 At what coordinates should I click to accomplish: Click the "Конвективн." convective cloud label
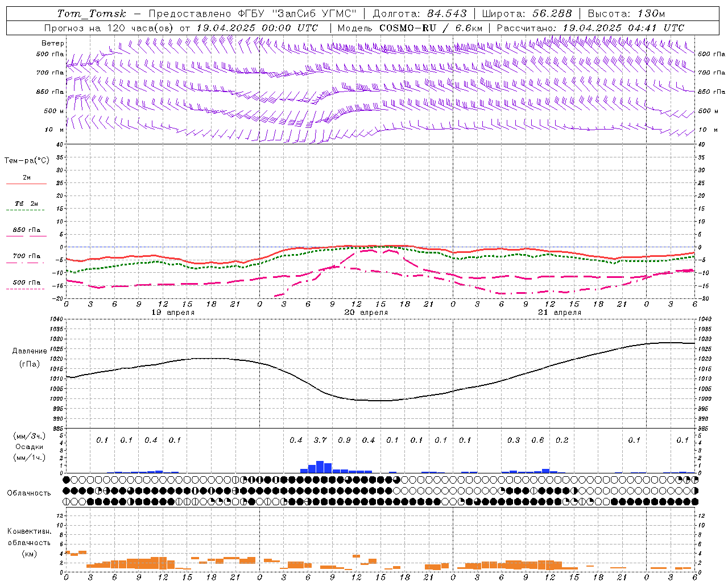tap(29, 531)
